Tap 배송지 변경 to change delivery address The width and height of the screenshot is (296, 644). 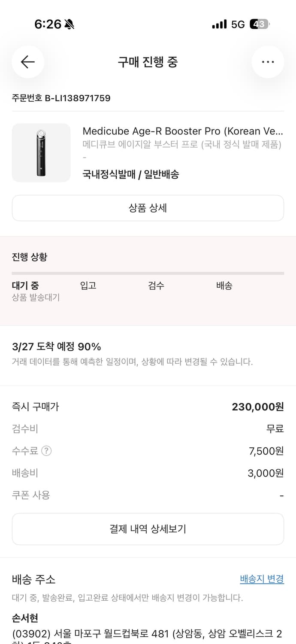tap(262, 579)
